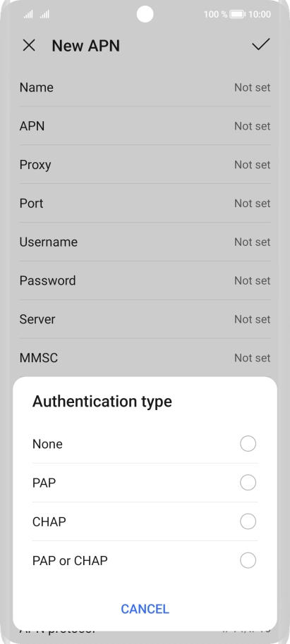The image size is (290, 644).
Task: Close New APN screen with X icon
Action: (29, 45)
